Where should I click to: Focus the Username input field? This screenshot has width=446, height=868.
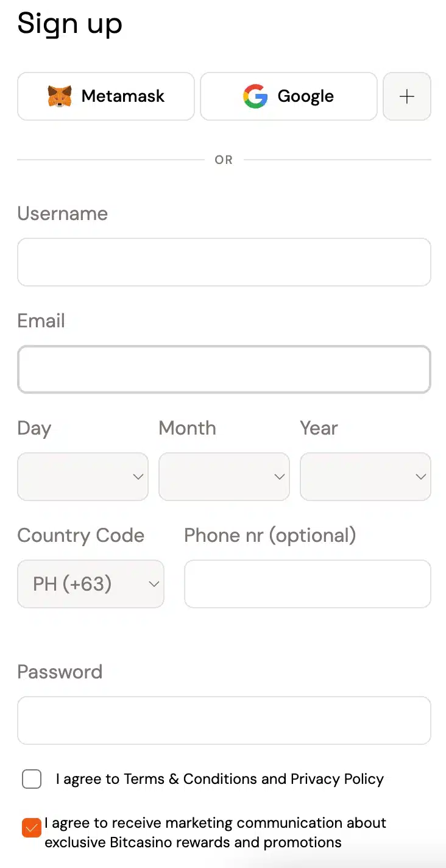[x=224, y=262]
